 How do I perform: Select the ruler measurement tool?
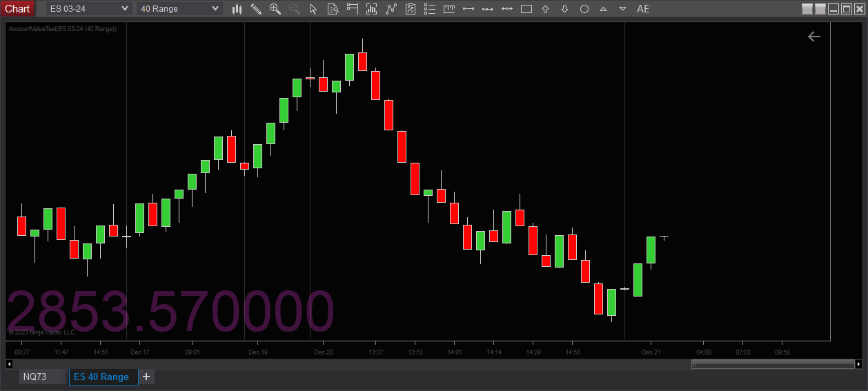pos(449,9)
